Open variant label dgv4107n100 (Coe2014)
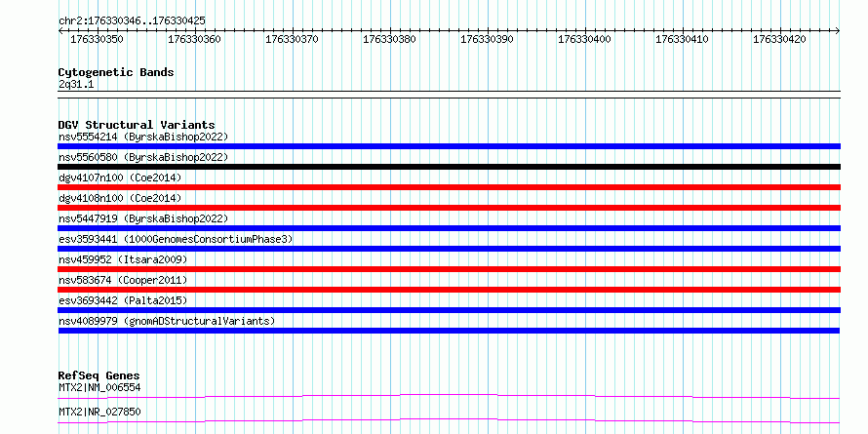Viewport: 868px width, 434px height. coord(120,178)
